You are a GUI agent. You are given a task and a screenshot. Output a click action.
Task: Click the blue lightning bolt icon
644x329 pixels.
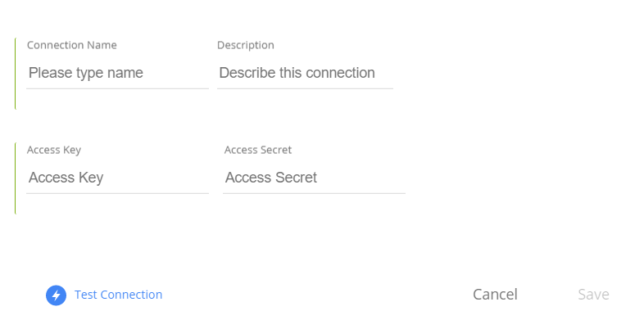(x=57, y=295)
